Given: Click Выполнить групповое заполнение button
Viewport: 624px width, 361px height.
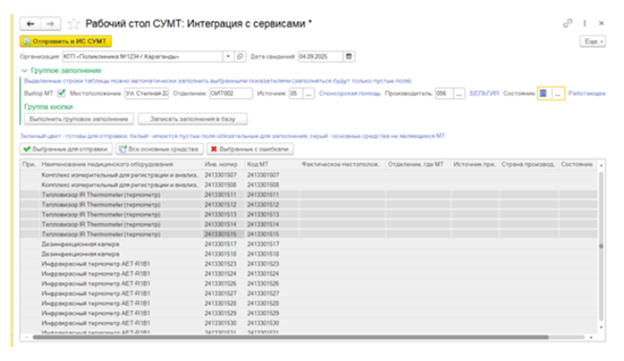Looking at the screenshot, I should click(79, 119).
